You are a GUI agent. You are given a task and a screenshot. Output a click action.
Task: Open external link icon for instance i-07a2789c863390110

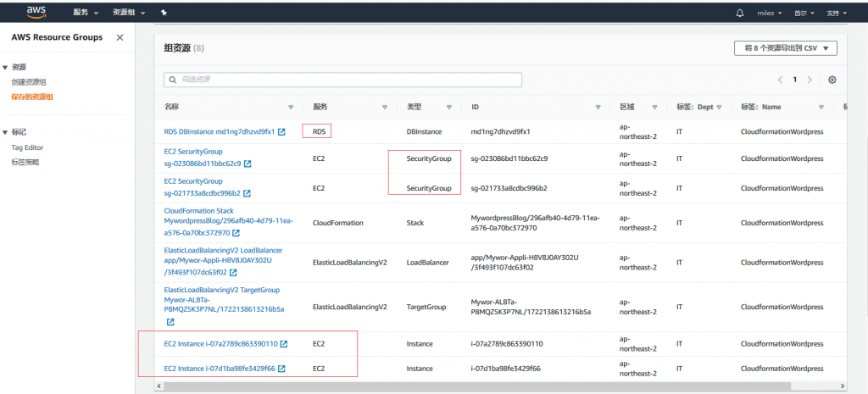(x=283, y=344)
